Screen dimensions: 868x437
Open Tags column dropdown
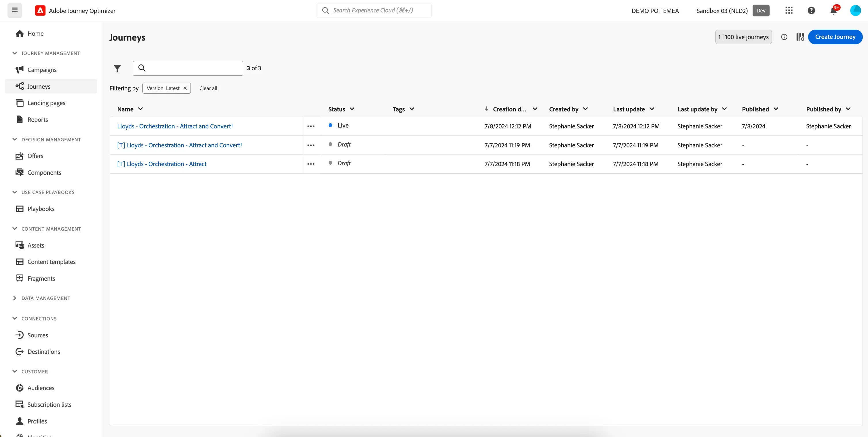tap(412, 109)
